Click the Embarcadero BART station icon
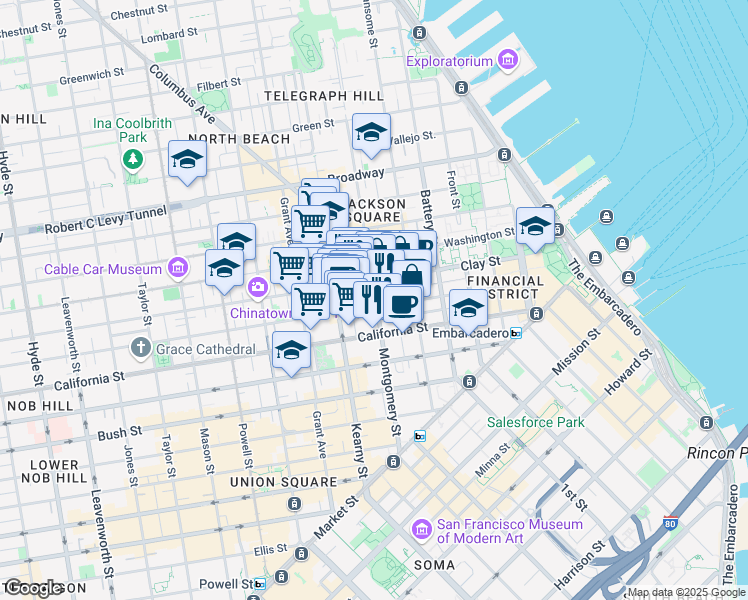This screenshot has height=600, width=748. coord(516,333)
